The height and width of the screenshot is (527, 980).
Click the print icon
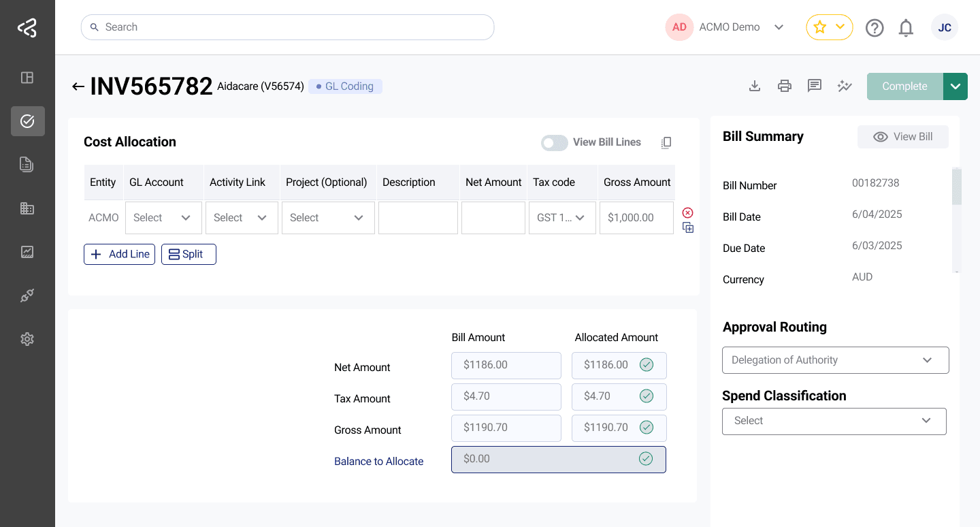(785, 86)
